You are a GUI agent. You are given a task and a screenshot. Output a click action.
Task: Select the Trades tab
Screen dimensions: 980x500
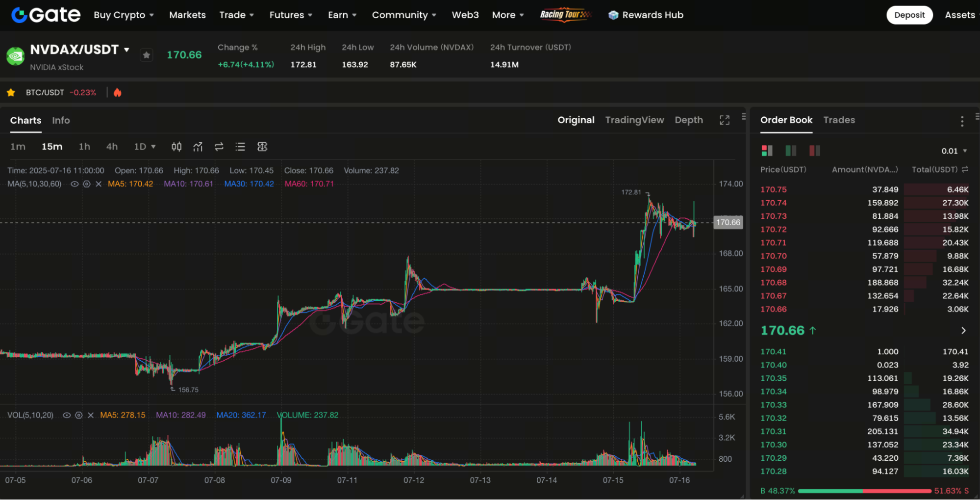coord(839,120)
